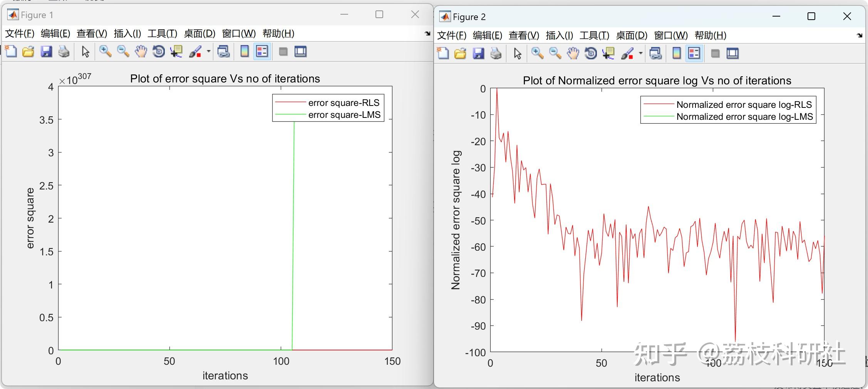The width and height of the screenshot is (868, 389).
Task: Click Insert Colorbar icon in Figure 1
Action: (x=245, y=51)
